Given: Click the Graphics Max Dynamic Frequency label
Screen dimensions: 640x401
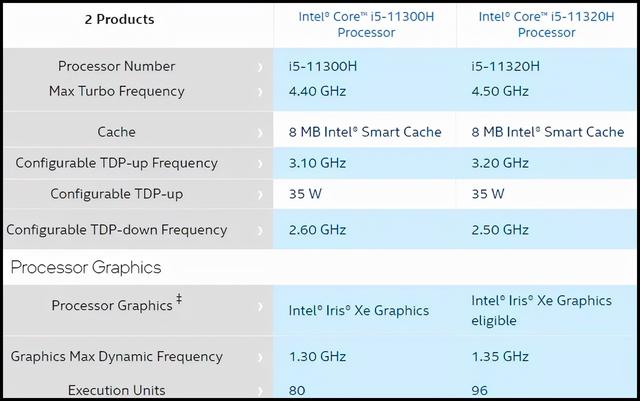Looking at the screenshot, I should tap(117, 356).
